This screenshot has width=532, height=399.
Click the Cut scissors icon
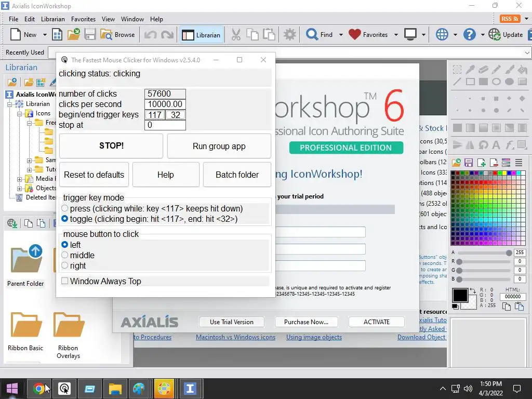(236, 35)
